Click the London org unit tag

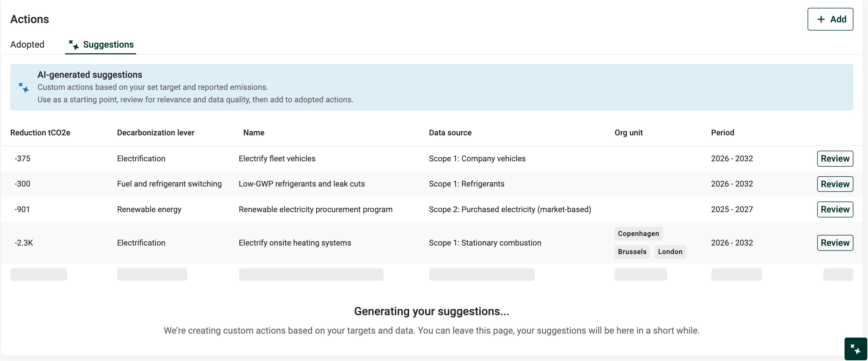670,252
